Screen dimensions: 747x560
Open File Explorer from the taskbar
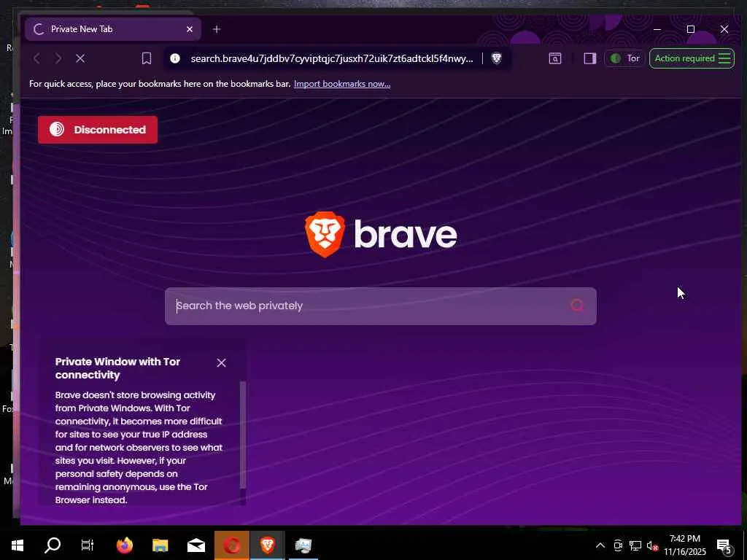pos(160,545)
